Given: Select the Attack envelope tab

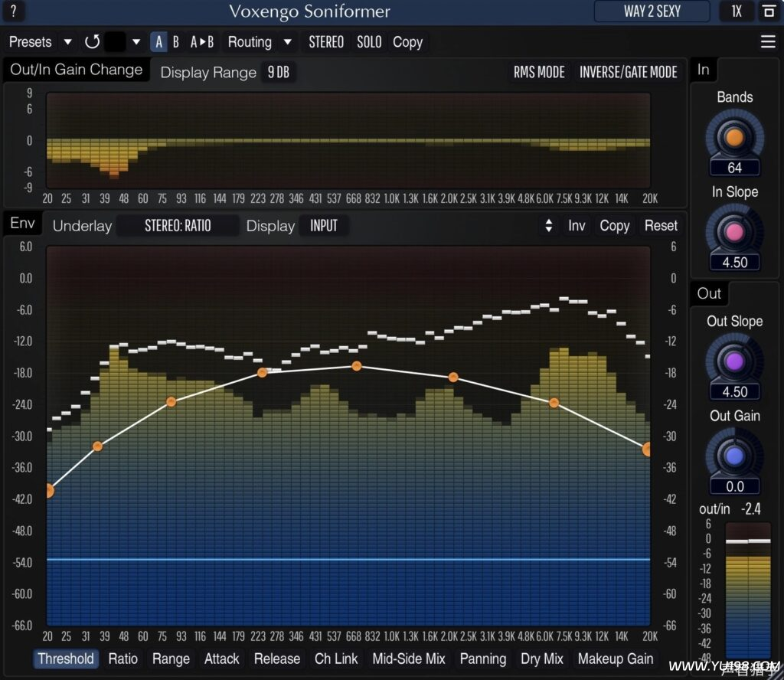Looking at the screenshot, I should click(x=221, y=659).
